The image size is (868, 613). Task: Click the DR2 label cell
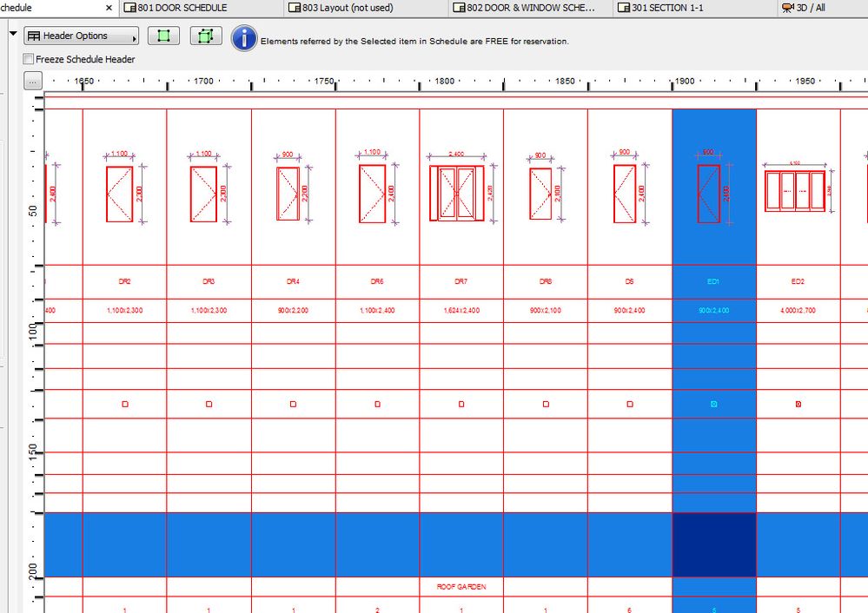[124, 281]
